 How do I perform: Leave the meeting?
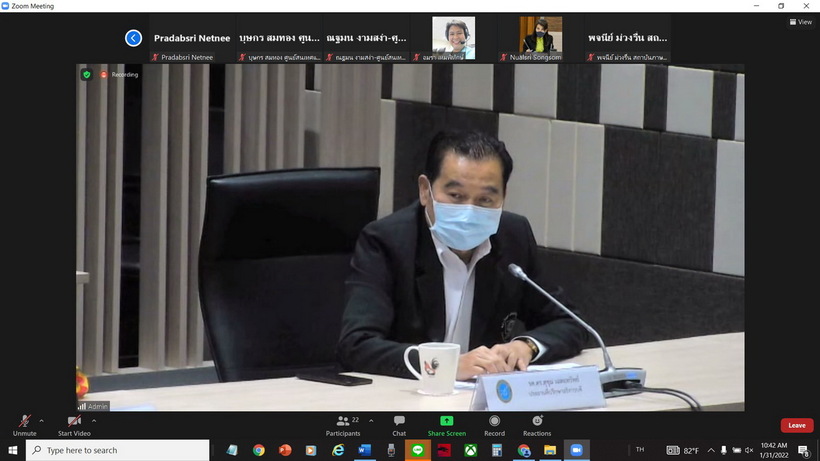(x=796, y=425)
